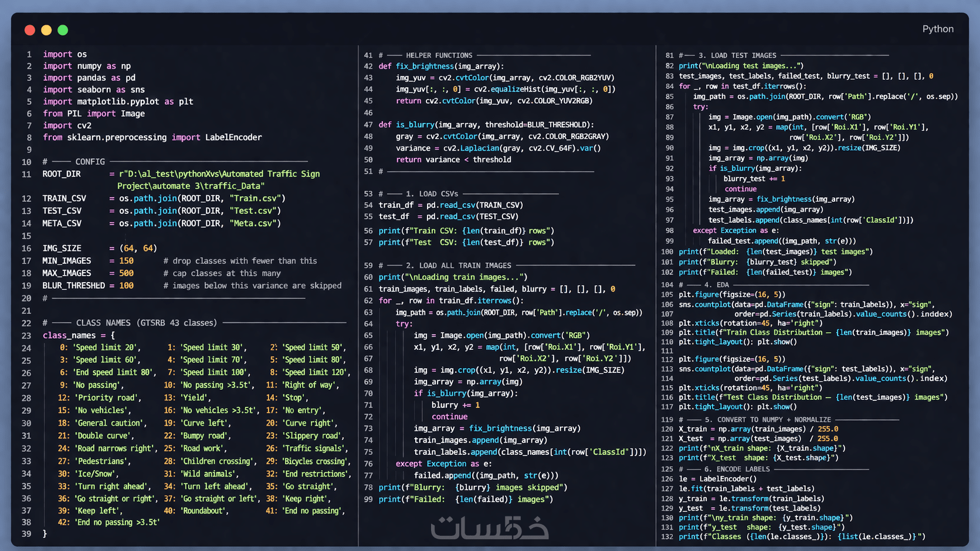Select the 'Stop' dictionary entry
The height and width of the screenshot is (551, 980).
(287, 397)
